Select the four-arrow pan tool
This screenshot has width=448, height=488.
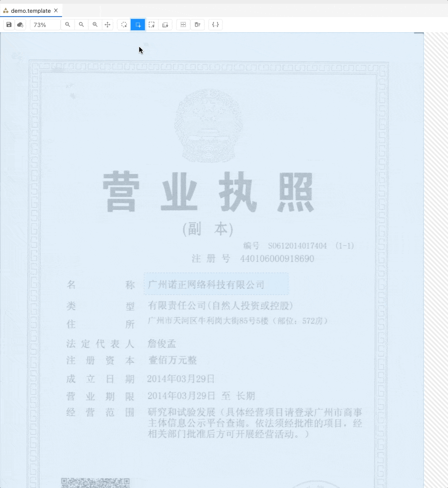click(108, 25)
